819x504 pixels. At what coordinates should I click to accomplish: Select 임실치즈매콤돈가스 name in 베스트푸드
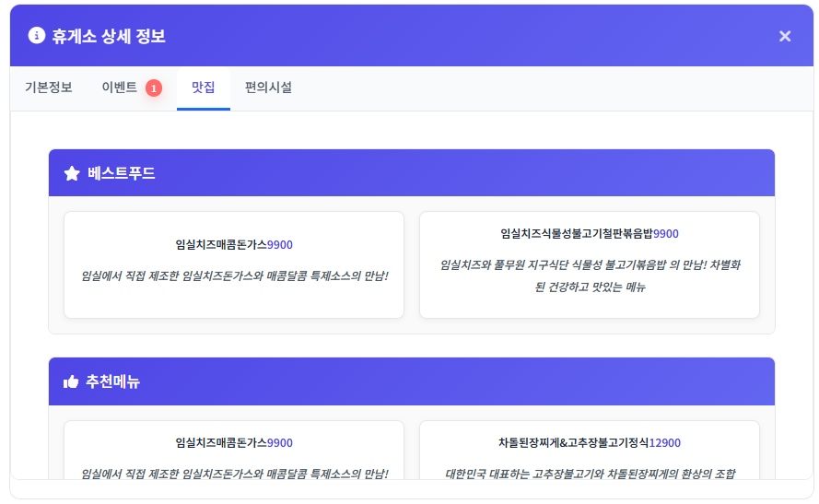[221, 245]
